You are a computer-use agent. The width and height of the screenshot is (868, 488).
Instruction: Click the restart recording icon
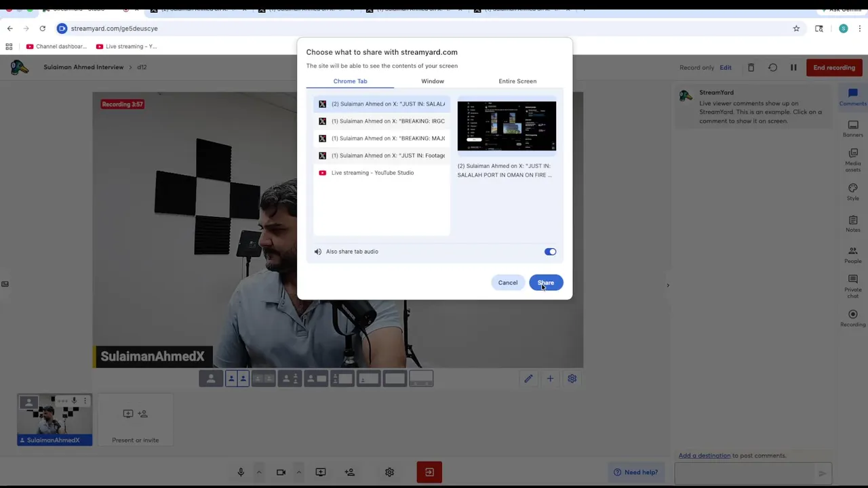pyautogui.click(x=772, y=68)
